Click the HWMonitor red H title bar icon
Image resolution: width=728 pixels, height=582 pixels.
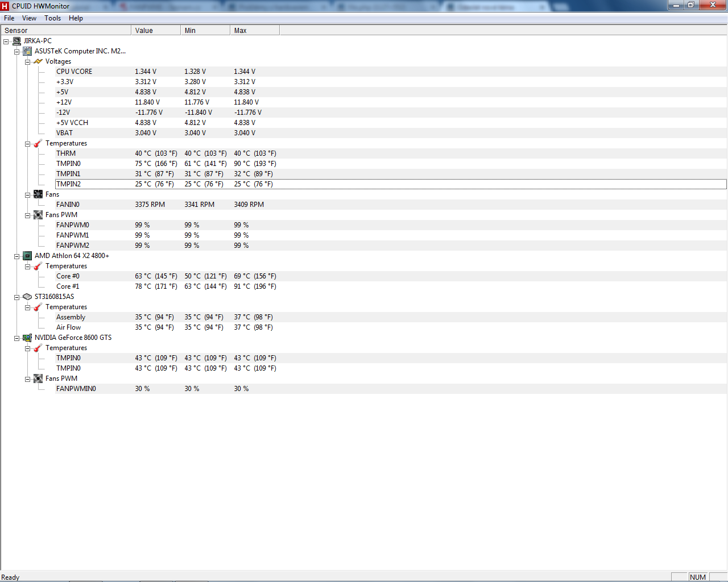point(5,6)
